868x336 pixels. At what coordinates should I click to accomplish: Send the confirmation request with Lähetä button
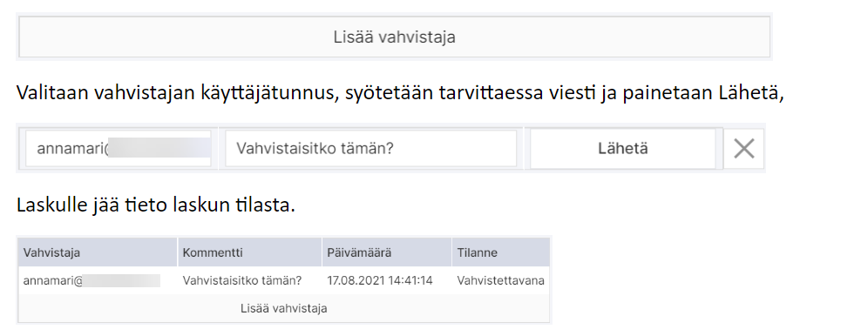[623, 149]
